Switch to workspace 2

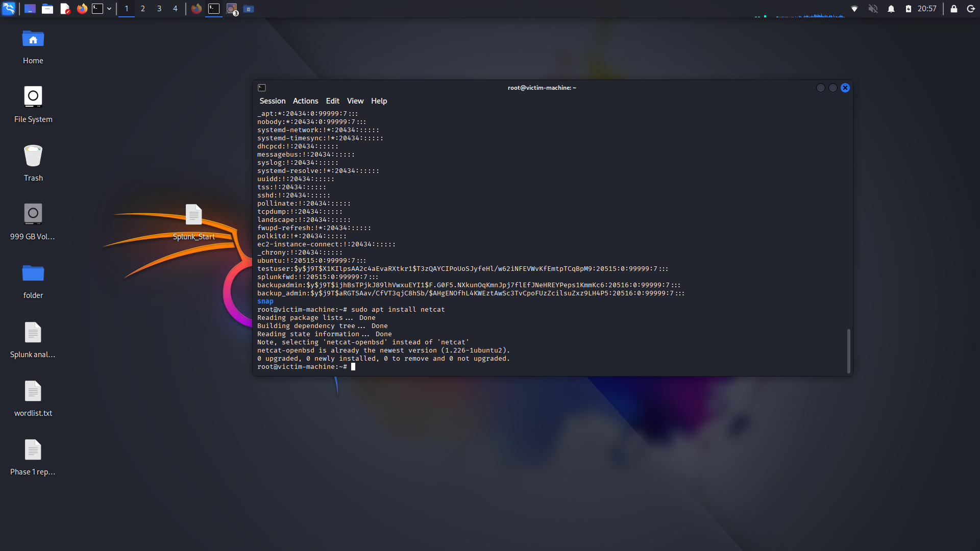[x=143, y=9]
